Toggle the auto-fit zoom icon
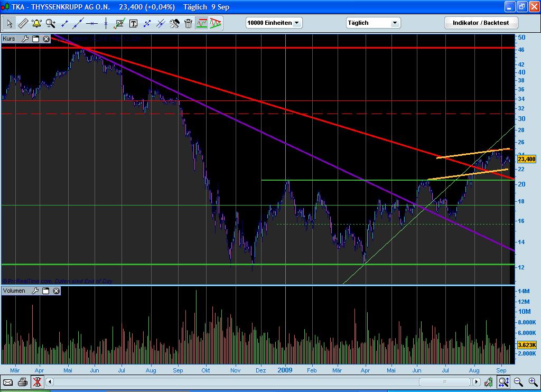 tap(503, 382)
